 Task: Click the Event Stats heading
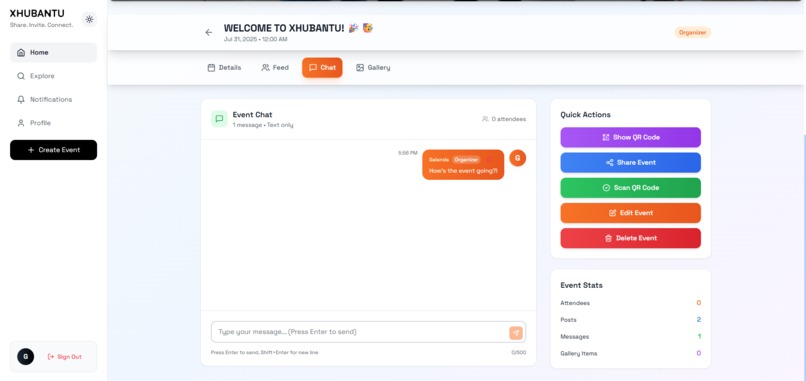pyautogui.click(x=581, y=285)
